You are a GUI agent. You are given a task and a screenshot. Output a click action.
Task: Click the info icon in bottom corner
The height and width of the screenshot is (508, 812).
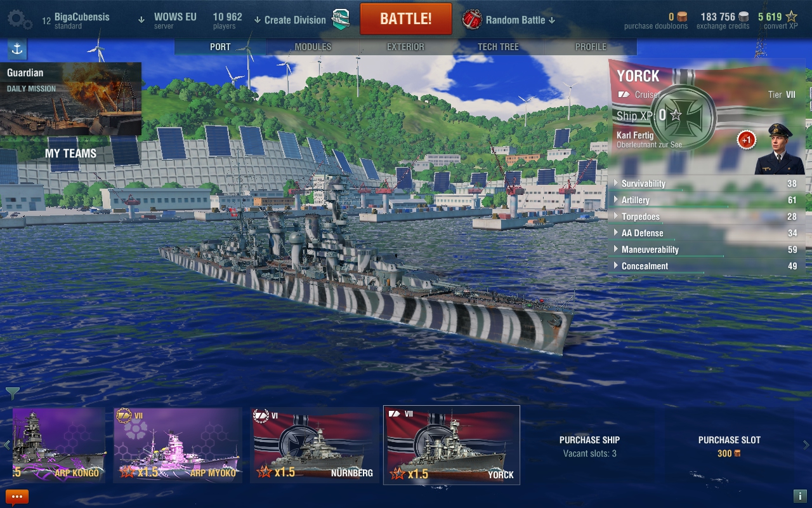[799, 496]
